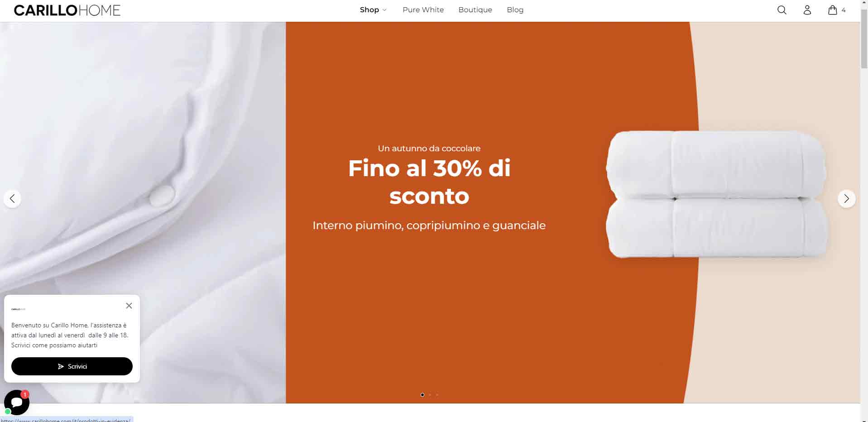The width and height of the screenshot is (868, 422).
Task: Click the folded white duvet image
Action: (x=717, y=194)
